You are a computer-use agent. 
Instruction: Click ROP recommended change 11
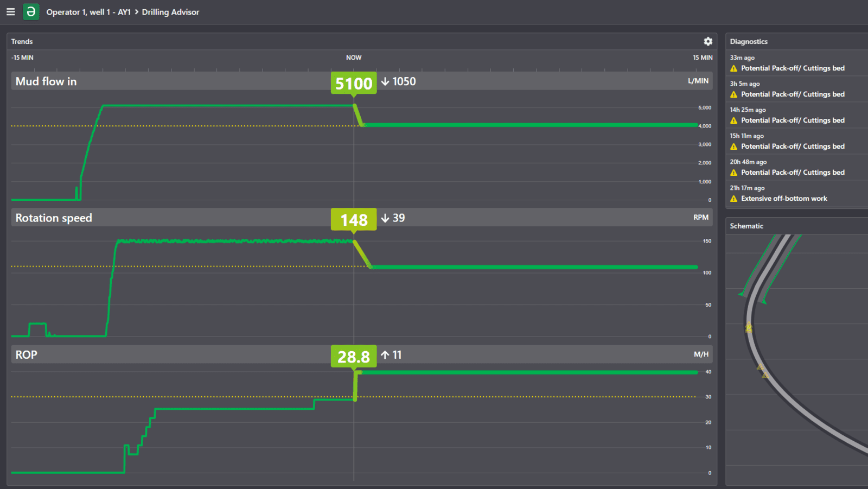tap(397, 355)
